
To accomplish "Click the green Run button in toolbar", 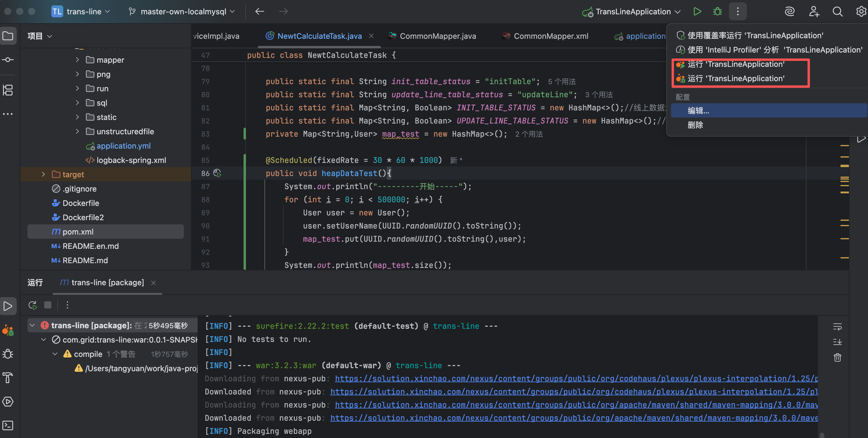I will coord(697,11).
